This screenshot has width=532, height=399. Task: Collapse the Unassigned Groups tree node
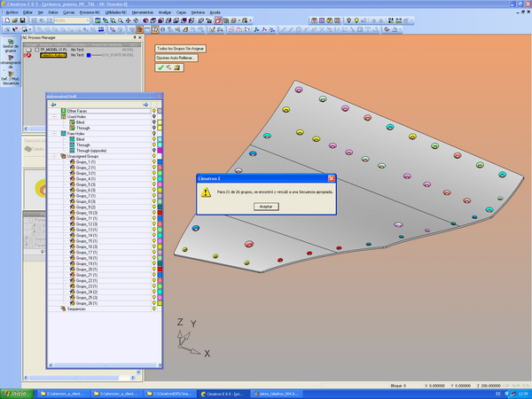pos(53,156)
